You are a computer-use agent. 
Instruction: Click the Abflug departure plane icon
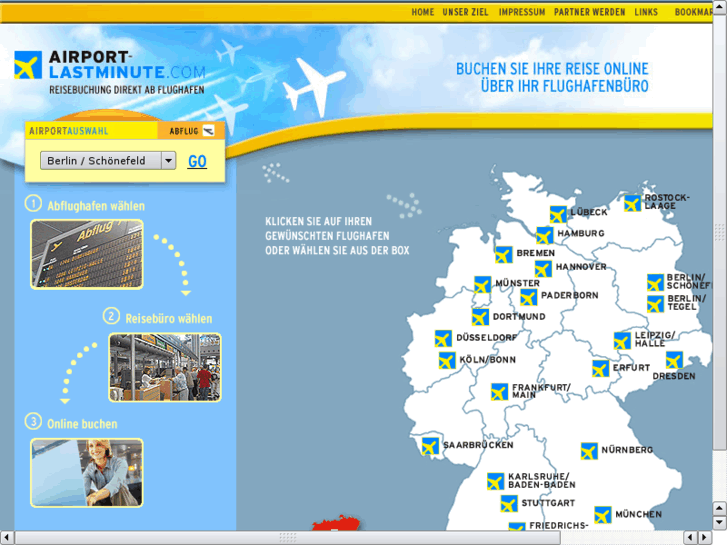(x=209, y=131)
